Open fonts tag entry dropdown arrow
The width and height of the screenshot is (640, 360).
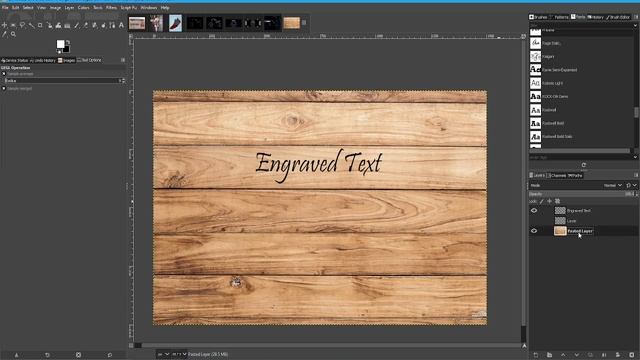[635, 157]
